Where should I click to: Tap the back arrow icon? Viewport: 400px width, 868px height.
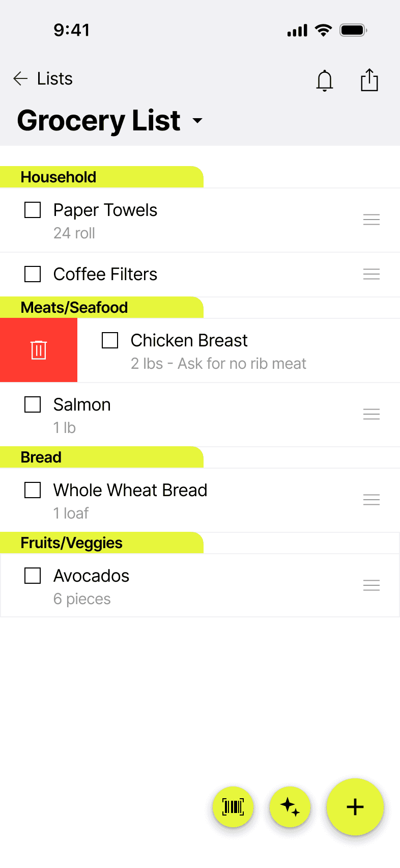(20, 78)
